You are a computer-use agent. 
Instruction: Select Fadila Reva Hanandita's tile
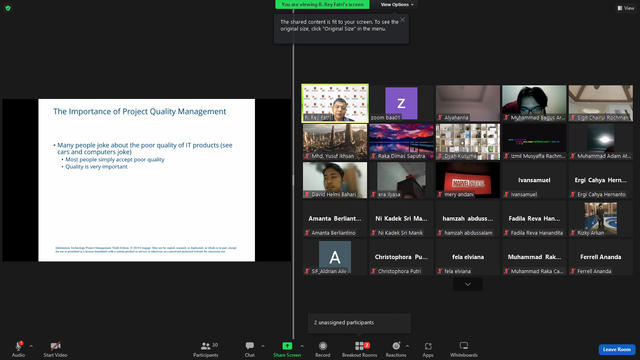coord(534,218)
